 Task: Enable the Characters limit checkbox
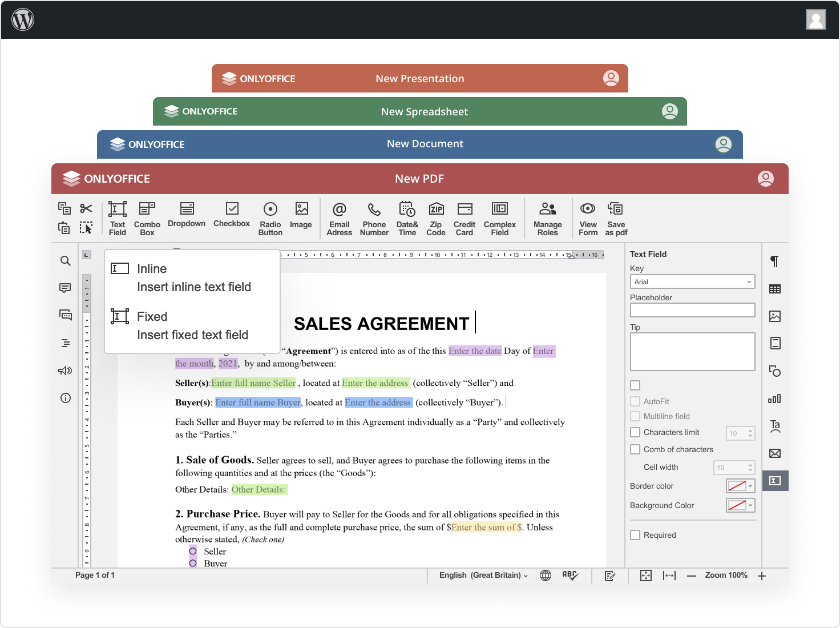(635, 432)
